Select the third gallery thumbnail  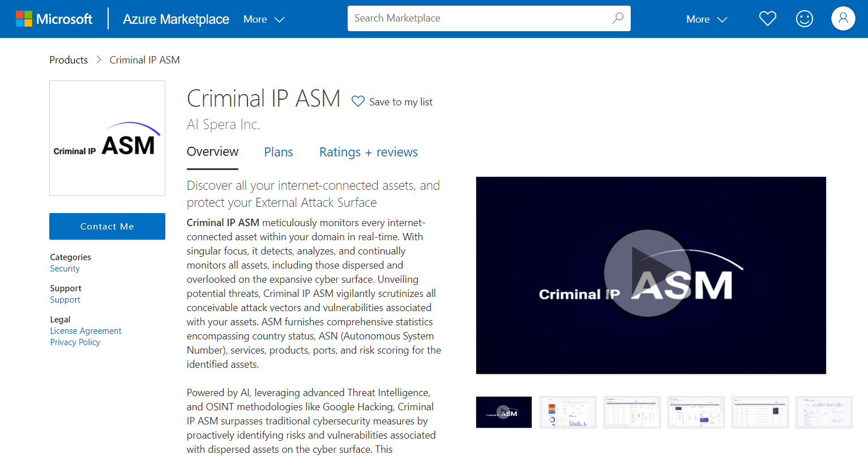[x=632, y=412]
